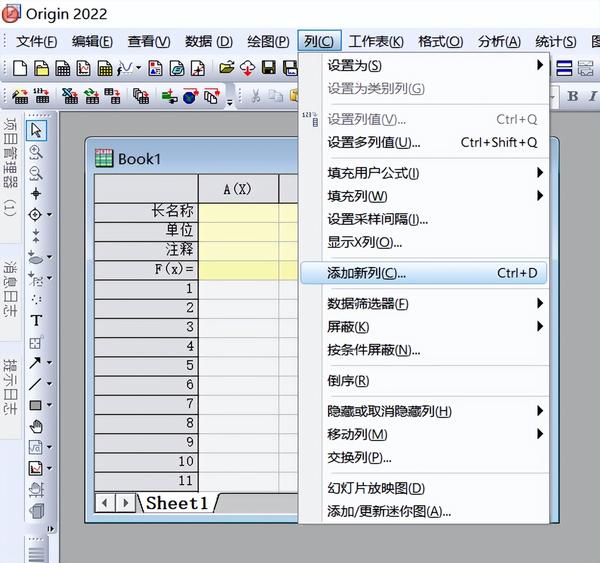Click the New Project icon

click(x=20, y=69)
